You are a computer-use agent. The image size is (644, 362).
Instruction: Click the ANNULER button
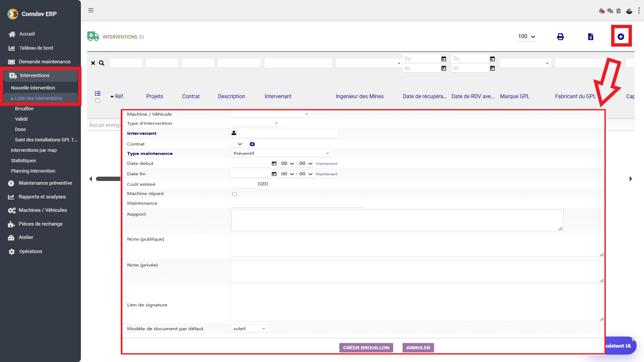point(418,348)
